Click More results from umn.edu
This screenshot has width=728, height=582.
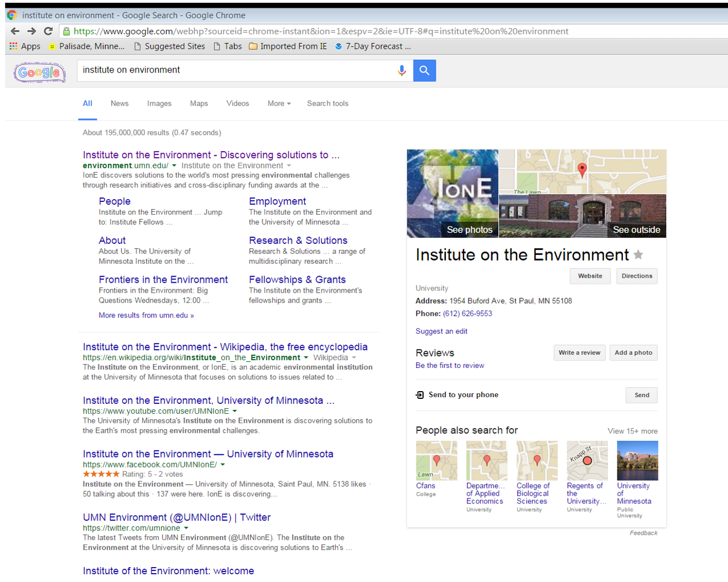pos(146,315)
